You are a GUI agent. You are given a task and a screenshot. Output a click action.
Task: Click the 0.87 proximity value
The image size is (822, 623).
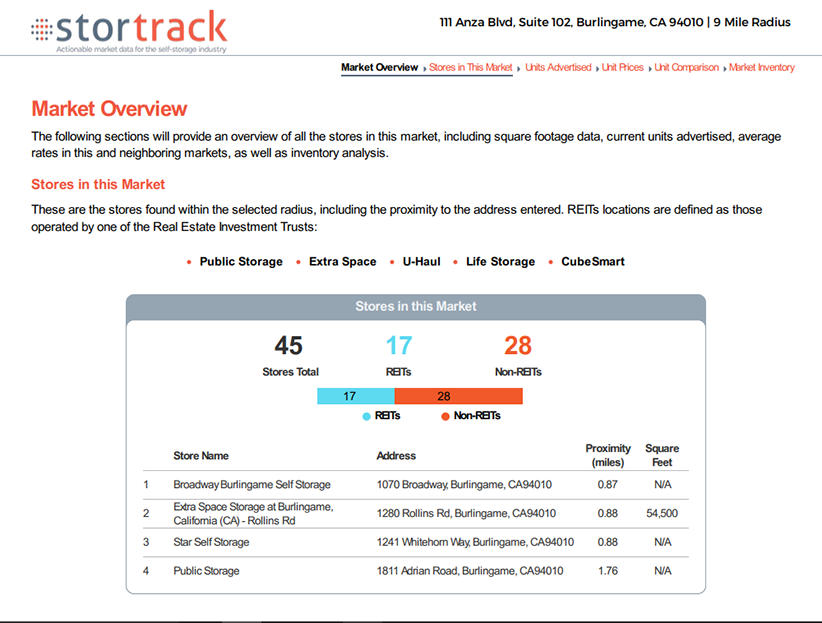(608, 485)
